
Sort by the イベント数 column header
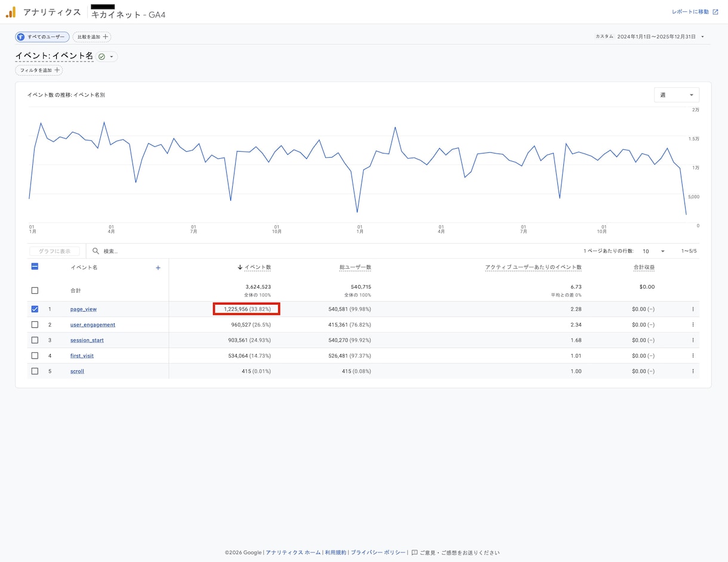tap(257, 268)
